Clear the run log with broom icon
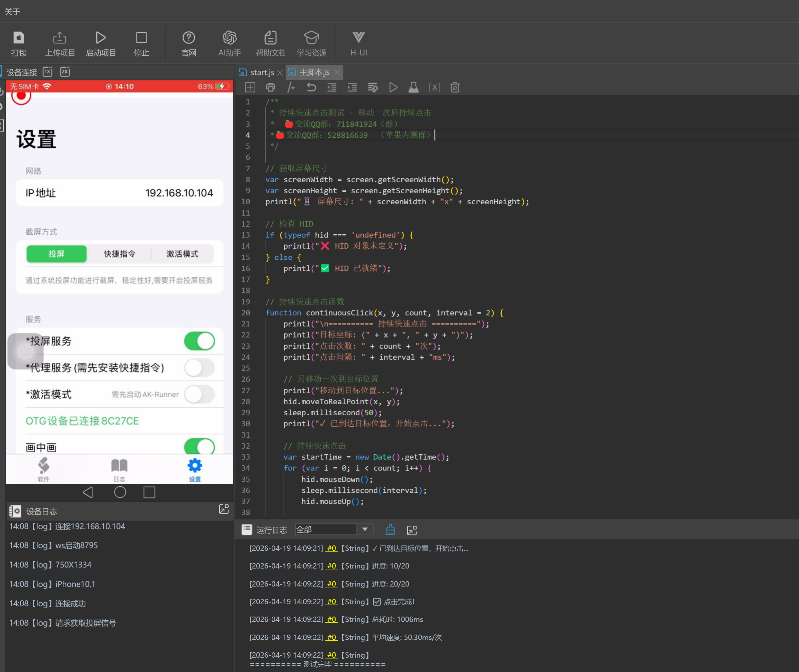 point(390,530)
